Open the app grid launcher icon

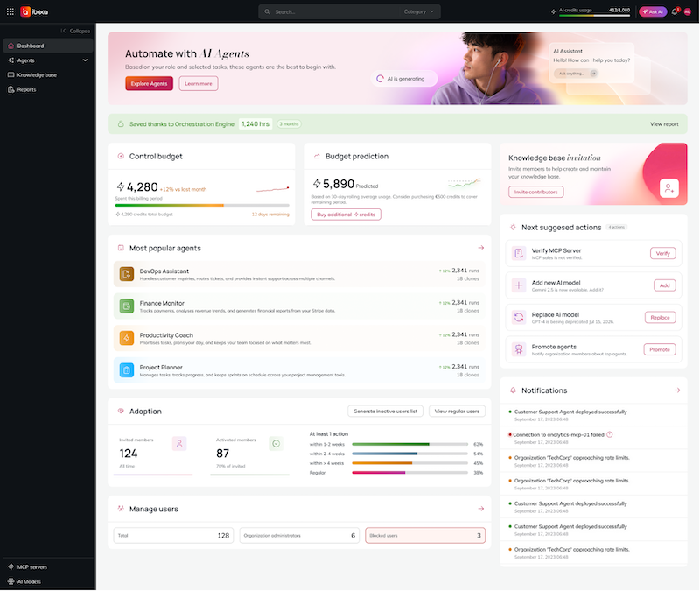[10, 11]
